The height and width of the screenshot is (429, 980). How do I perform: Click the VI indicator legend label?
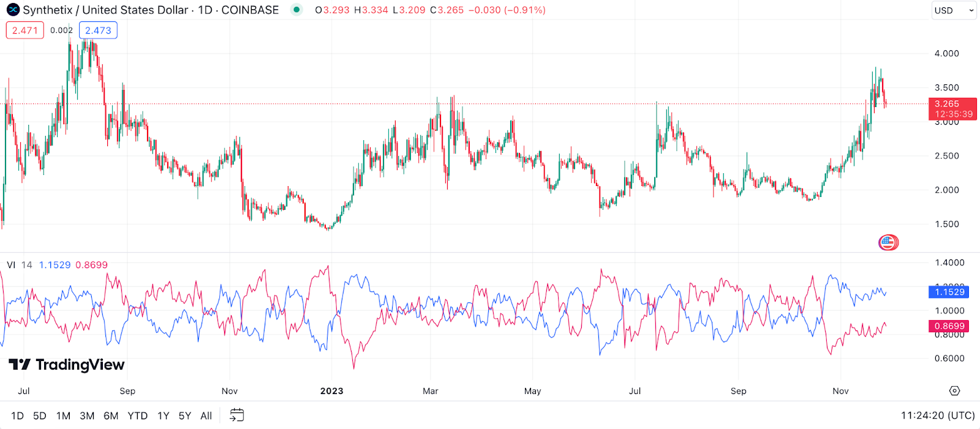click(11, 265)
